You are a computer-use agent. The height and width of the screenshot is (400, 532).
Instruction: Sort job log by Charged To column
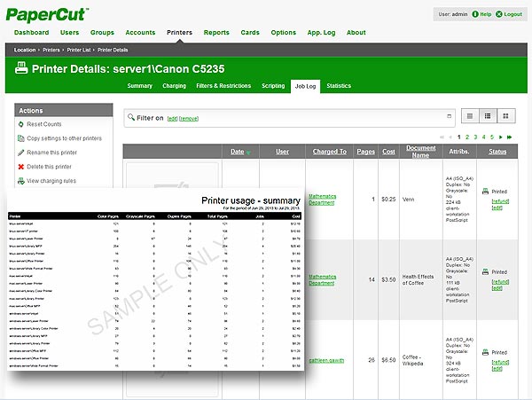(330, 152)
